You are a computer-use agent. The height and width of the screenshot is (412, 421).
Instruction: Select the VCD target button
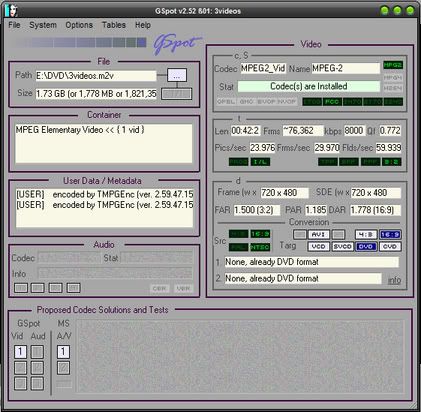[x=319, y=247]
